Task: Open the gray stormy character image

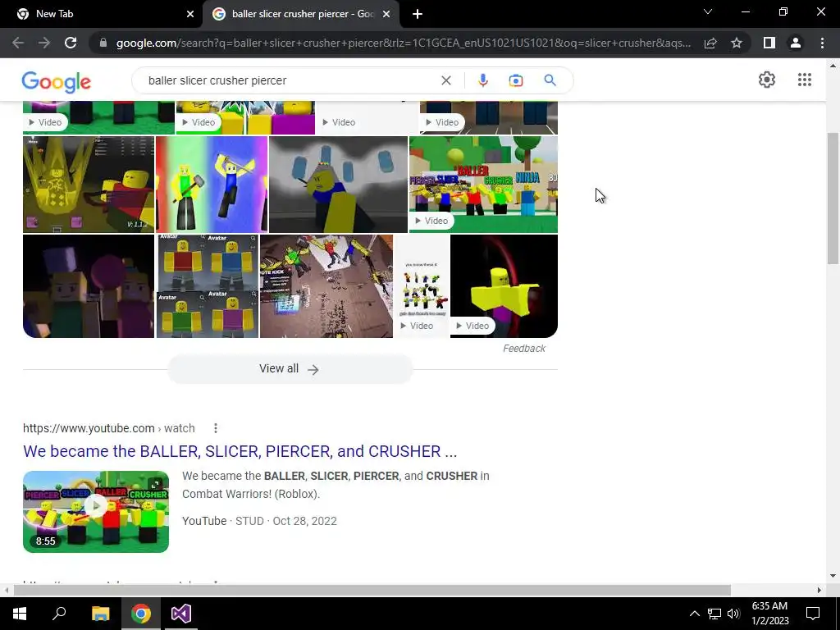Action: point(338,185)
